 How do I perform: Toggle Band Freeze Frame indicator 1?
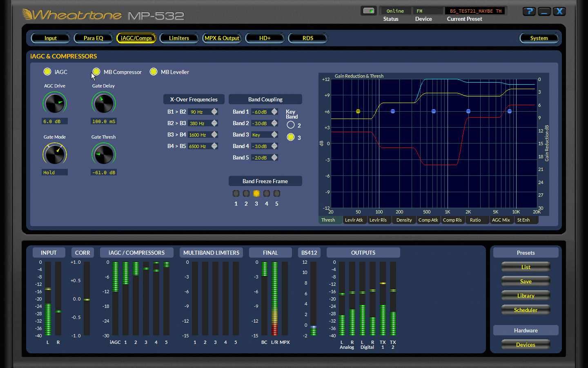(236, 193)
